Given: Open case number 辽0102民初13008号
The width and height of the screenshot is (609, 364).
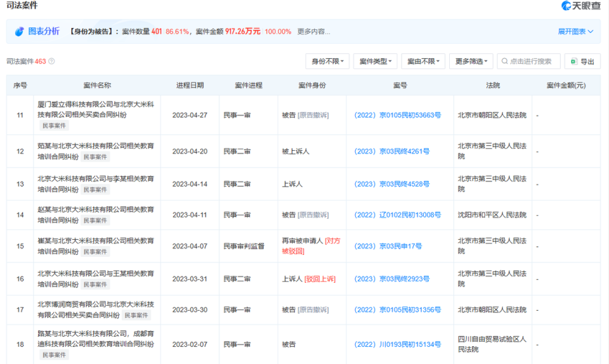Looking at the screenshot, I should [398, 215].
